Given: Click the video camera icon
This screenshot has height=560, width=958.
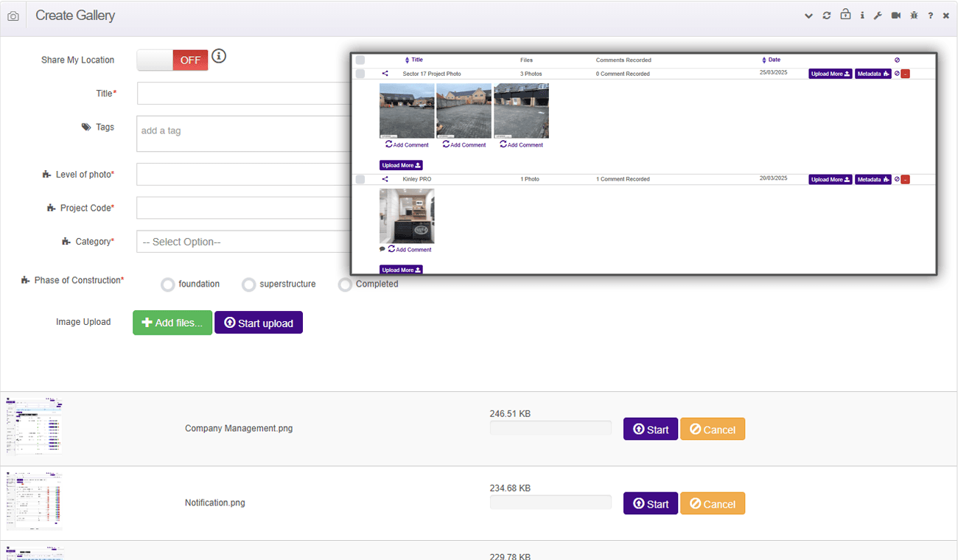Looking at the screenshot, I should 896,15.
